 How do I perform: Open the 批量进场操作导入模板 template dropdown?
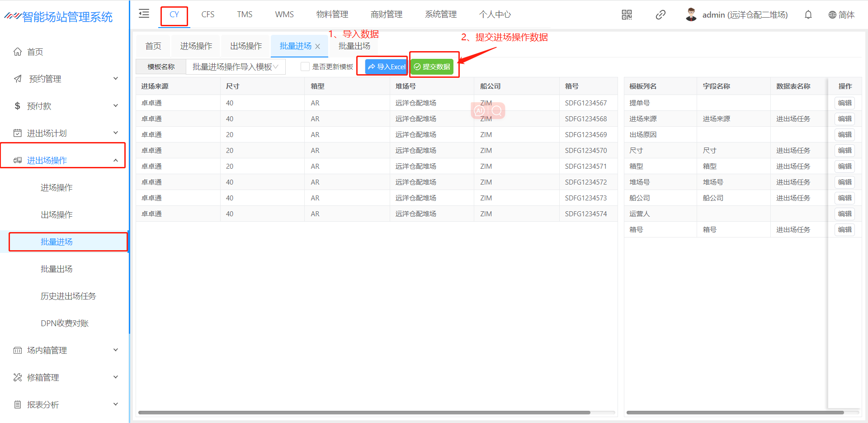235,67
